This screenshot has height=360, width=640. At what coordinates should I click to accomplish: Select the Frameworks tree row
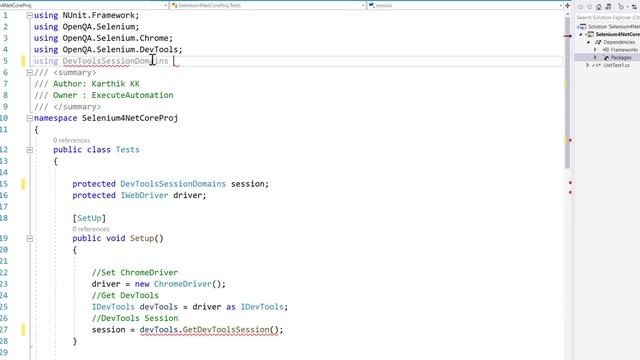click(x=608, y=50)
